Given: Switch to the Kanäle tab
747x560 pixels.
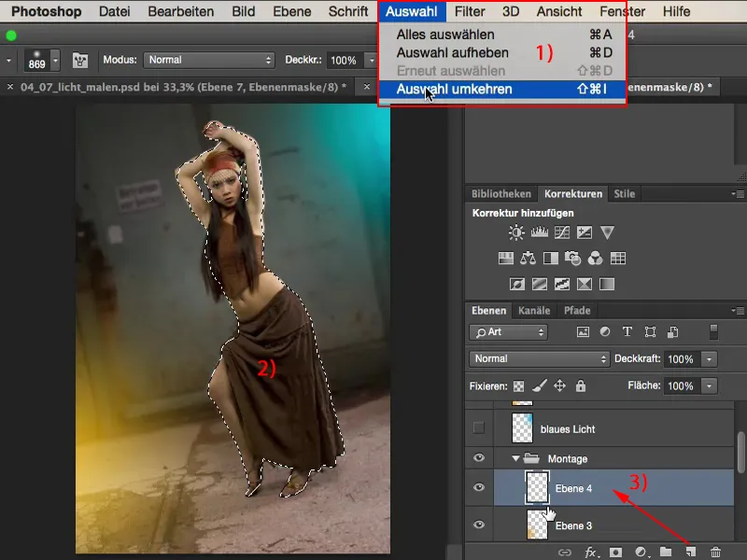Looking at the screenshot, I should [534, 311].
